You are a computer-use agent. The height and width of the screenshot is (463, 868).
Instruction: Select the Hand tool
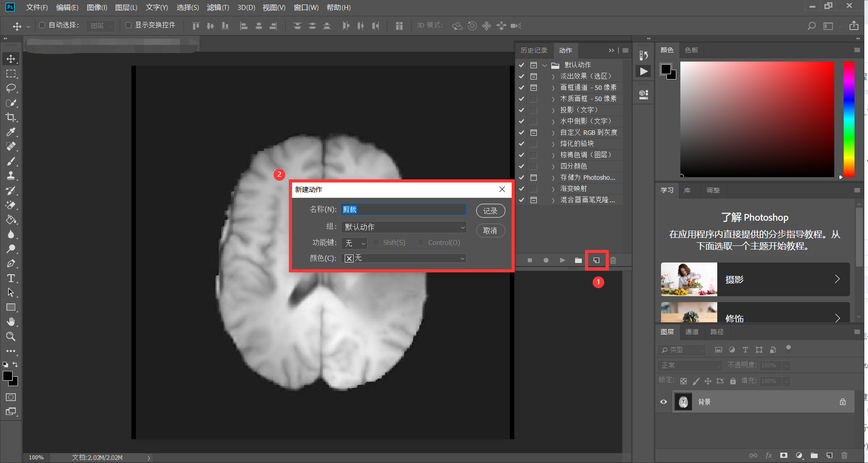tap(11, 322)
